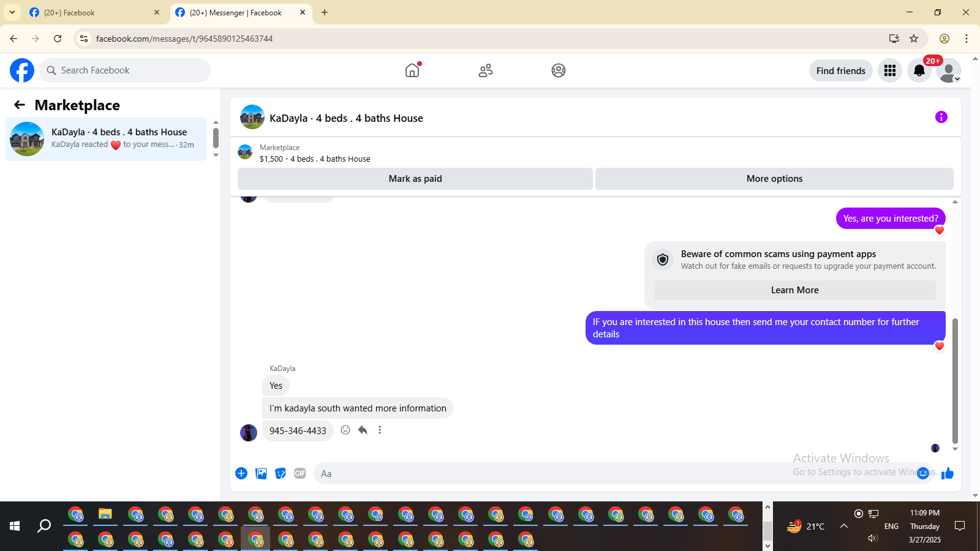980x551 pixels.
Task: Open the KaDayla chat header title
Action: click(x=346, y=118)
